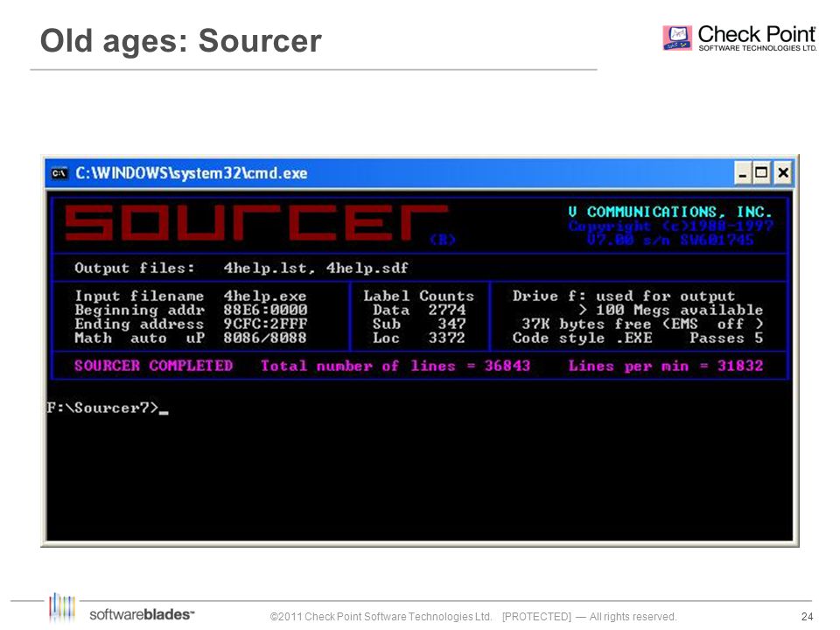The image size is (840, 630).
Task: Click 'Code style .EXE' text
Action: [583, 338]
